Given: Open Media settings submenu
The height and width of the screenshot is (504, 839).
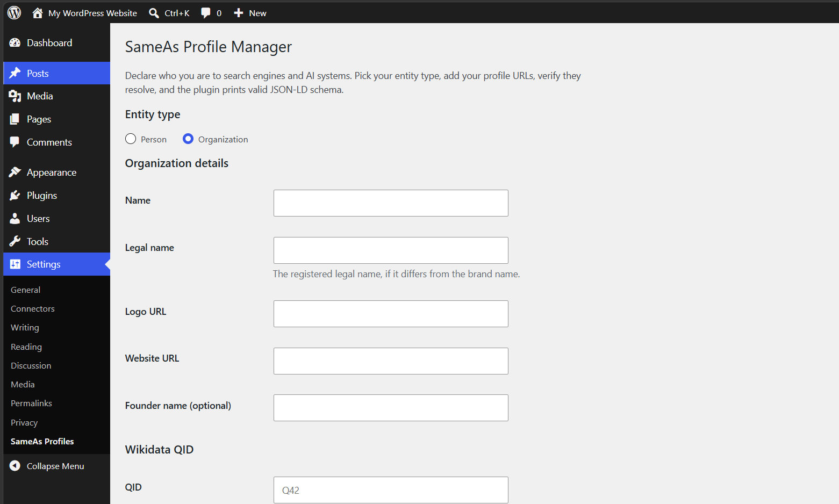Looking at the screenshot, I should pyautogui.click(x=23, y=384).
